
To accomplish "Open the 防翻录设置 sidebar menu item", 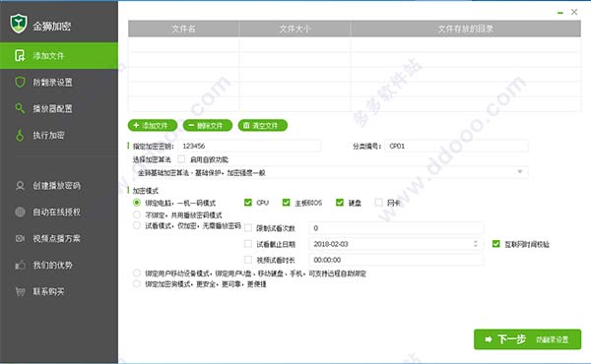I will point(59,82).
